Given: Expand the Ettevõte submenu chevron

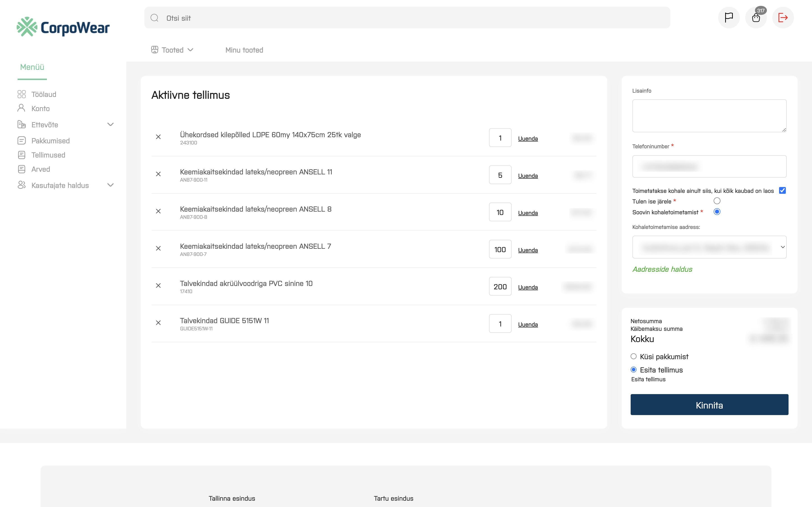Looking at the screenshot, I should click(x=110, y=124).
